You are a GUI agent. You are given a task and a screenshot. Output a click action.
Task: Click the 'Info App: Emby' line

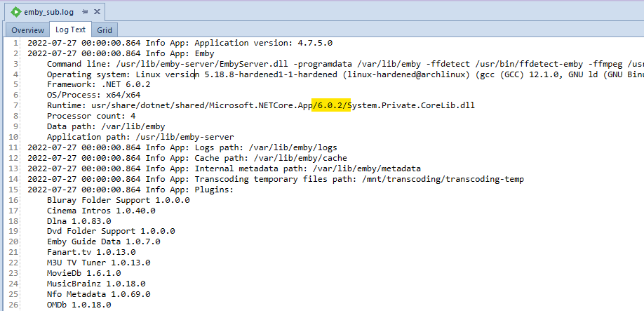(x=121, y=53)
